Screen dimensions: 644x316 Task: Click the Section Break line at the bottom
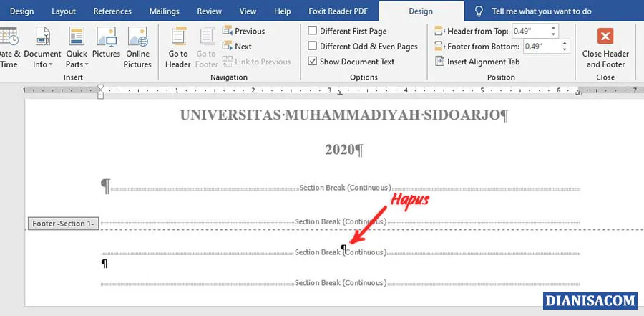(341, 283)
